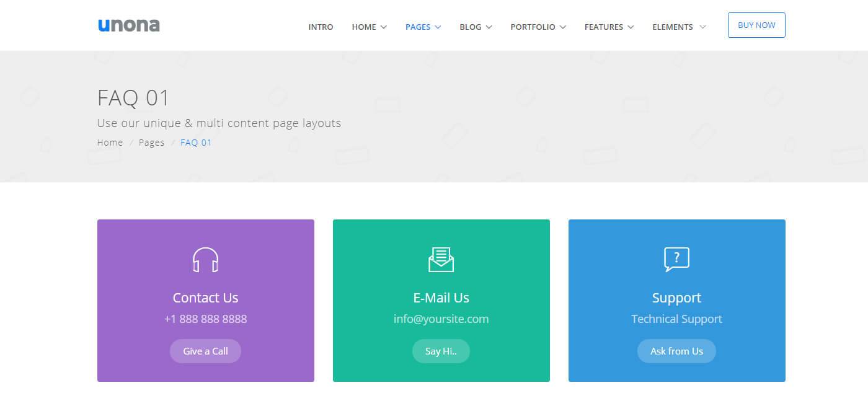Select the FAQ 01 breadcrumb item
The height and width of the screenshot is (419, 868).
[196, 143]
